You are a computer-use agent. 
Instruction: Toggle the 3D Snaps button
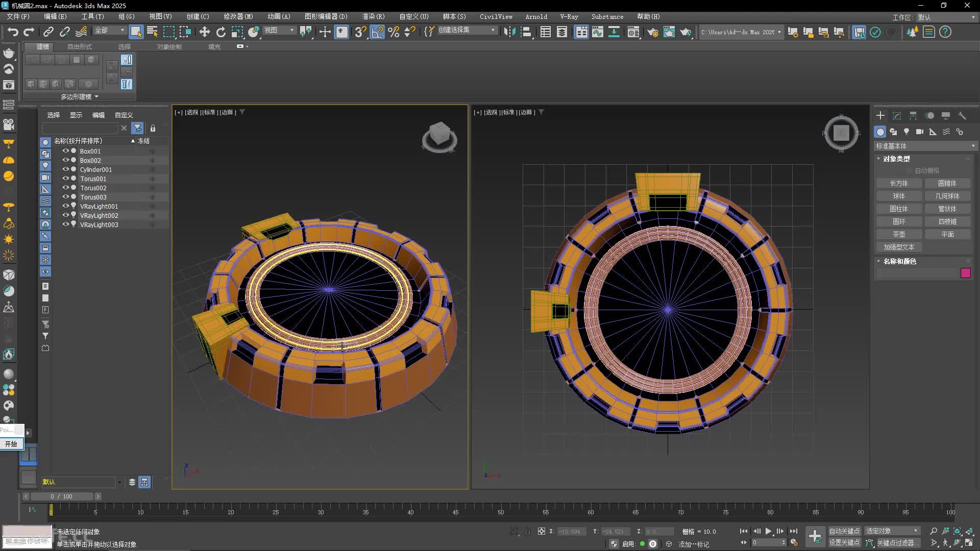coord(360,32)
